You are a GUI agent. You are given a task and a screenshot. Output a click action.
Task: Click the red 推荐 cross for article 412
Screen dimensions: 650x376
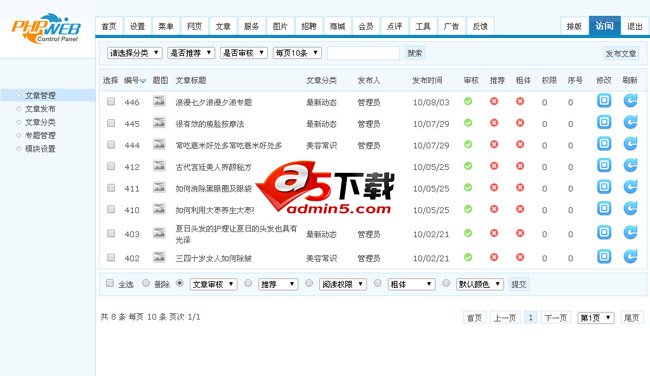[494, 166]
